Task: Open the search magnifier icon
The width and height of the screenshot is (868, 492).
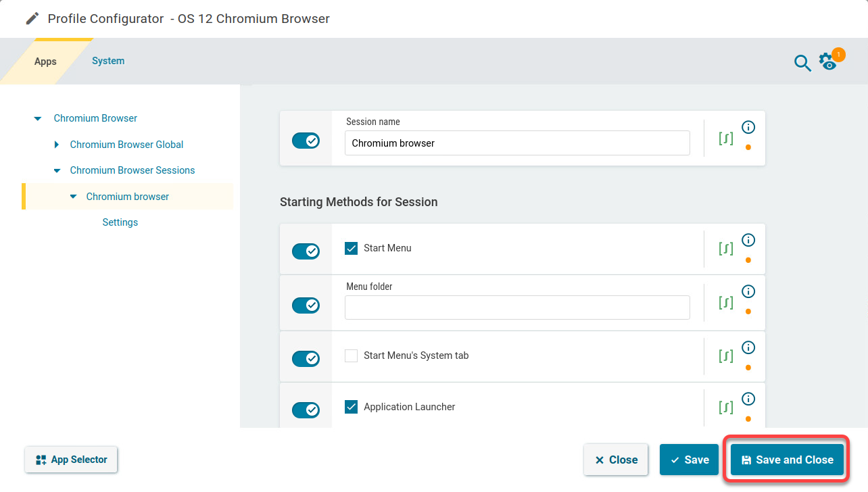Action: coord(802,63)
